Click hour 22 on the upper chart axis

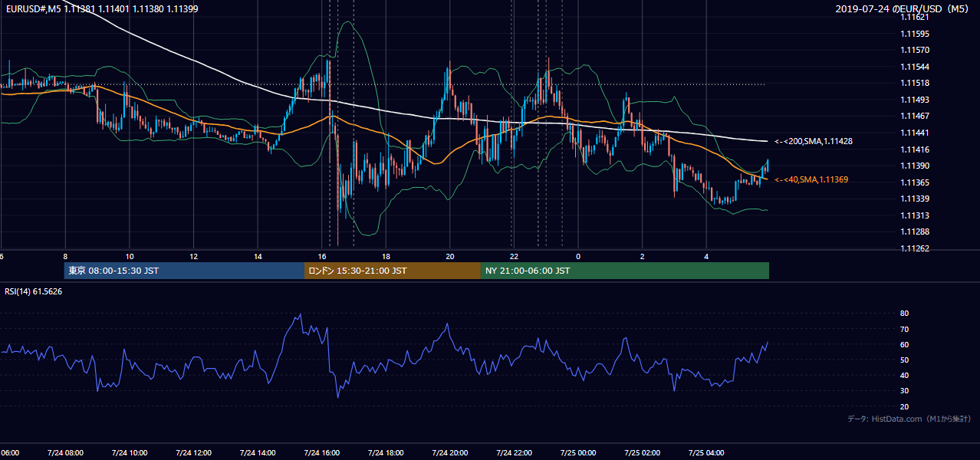point(514,257)
